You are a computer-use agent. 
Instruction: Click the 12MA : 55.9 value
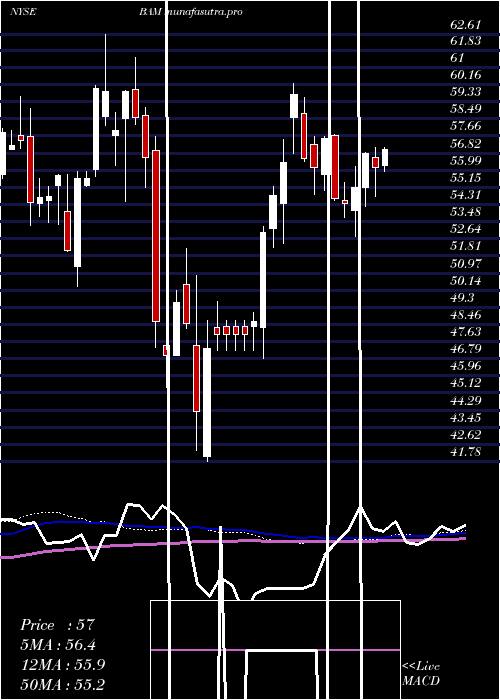point(63,665)
